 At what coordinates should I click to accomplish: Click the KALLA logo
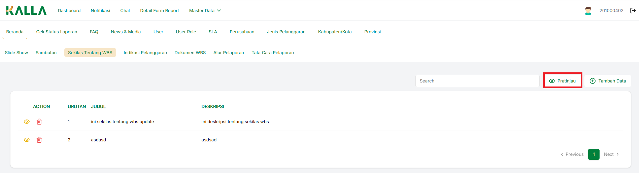(26, 11)
